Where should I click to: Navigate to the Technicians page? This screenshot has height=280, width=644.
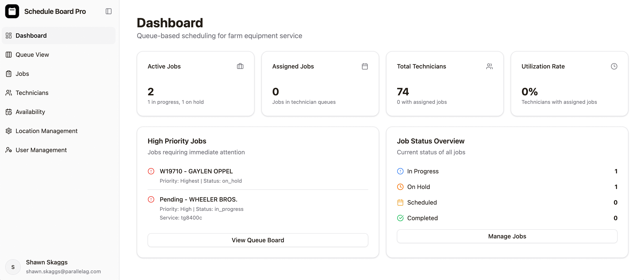(32, 93)
